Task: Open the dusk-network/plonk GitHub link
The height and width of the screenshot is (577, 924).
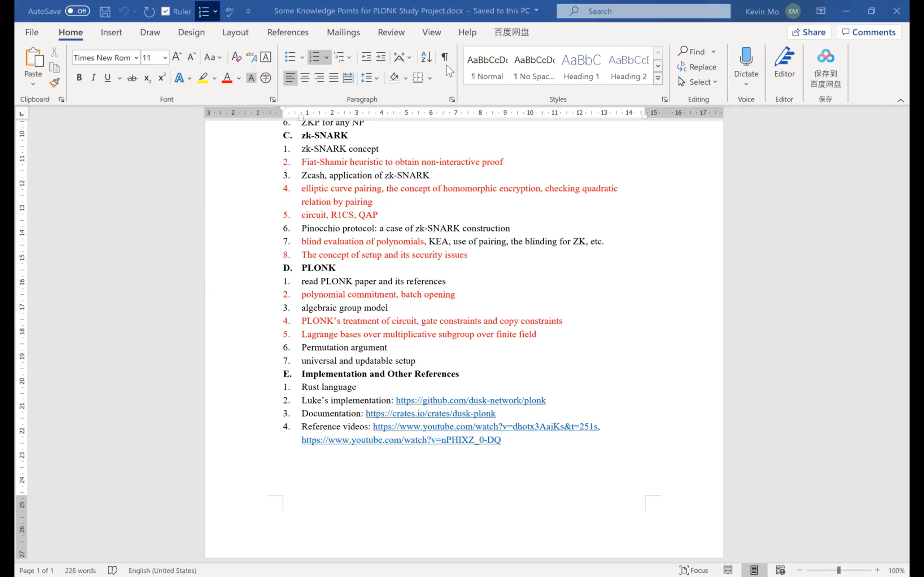Action: click(470, 400)
